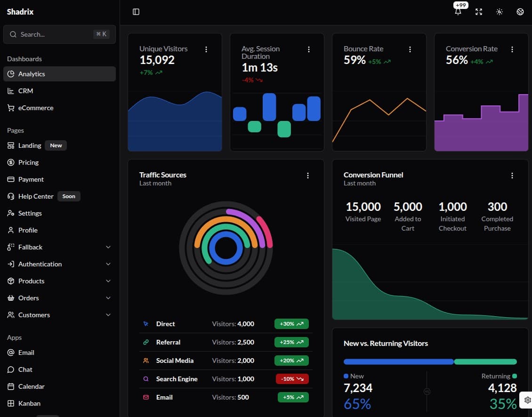The height and width of the screenshot is (417, 532).
Task: Open Avg. Session Duration card options
Action: (x=309, y=49)
